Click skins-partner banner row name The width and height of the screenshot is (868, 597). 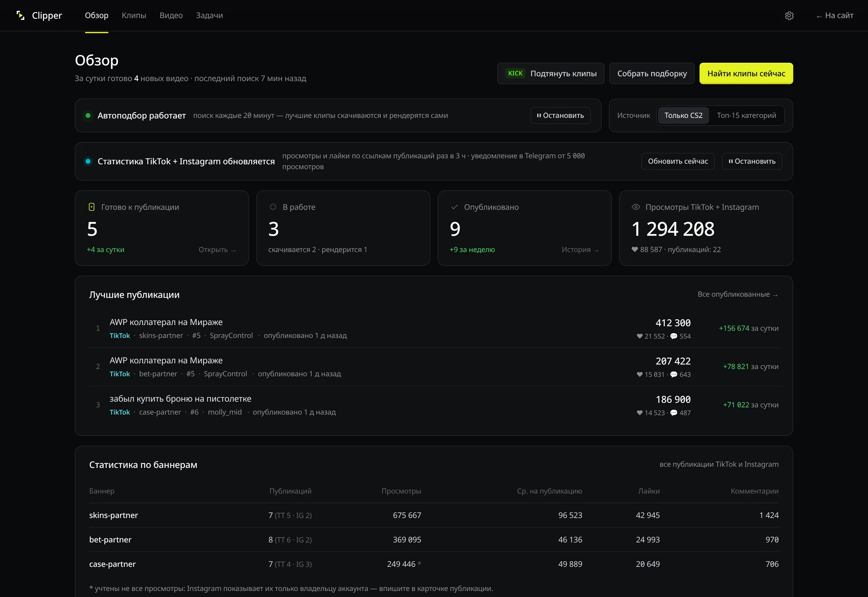113,515
